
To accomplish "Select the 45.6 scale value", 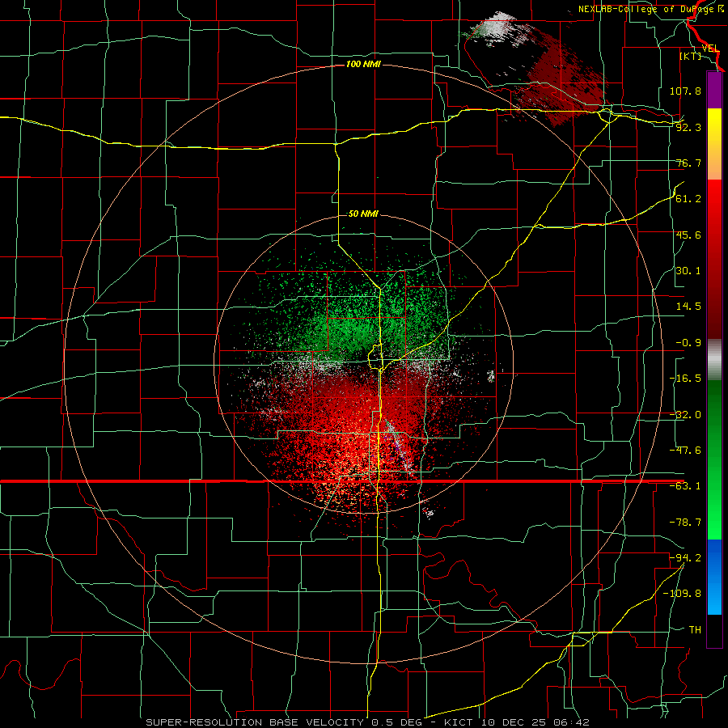I will coord(688,235).
